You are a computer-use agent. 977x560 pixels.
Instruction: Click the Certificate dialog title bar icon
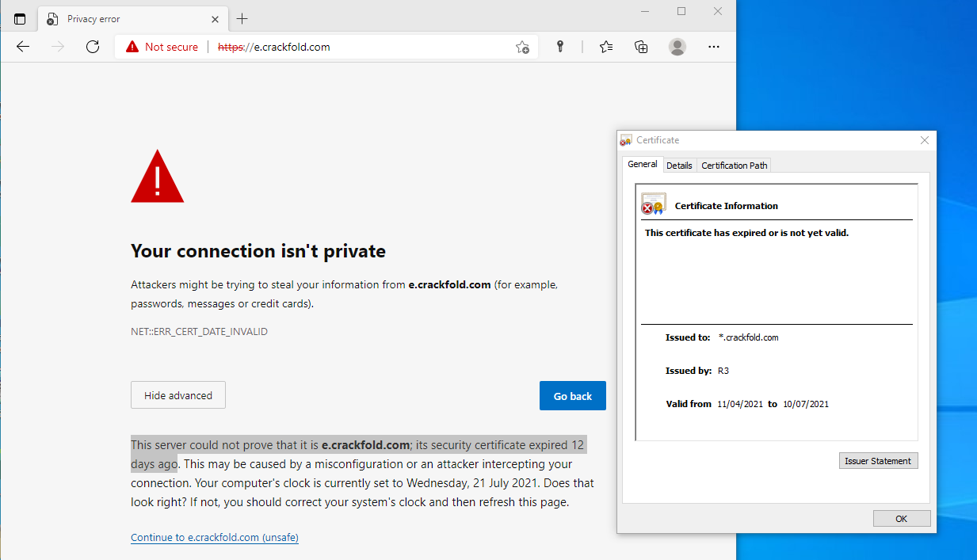(626, 140)
